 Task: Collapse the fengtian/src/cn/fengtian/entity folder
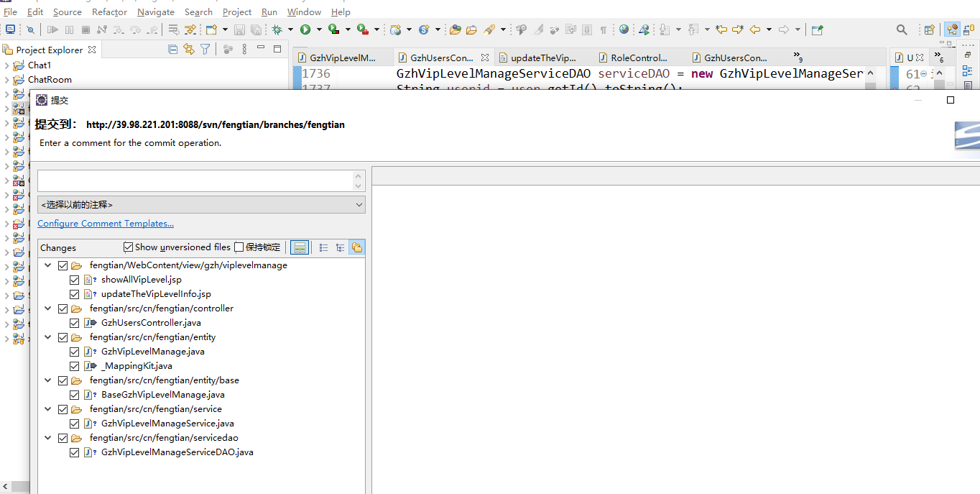(x=48, y=337)
